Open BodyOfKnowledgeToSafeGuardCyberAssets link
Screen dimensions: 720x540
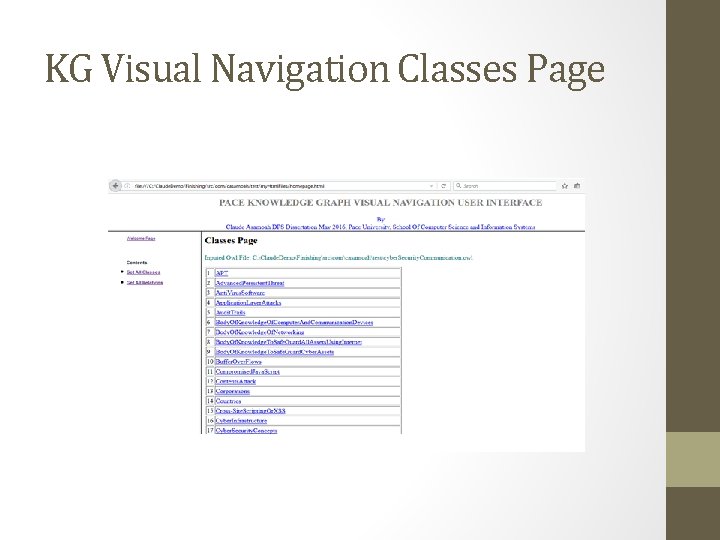[x=275, y=352]
